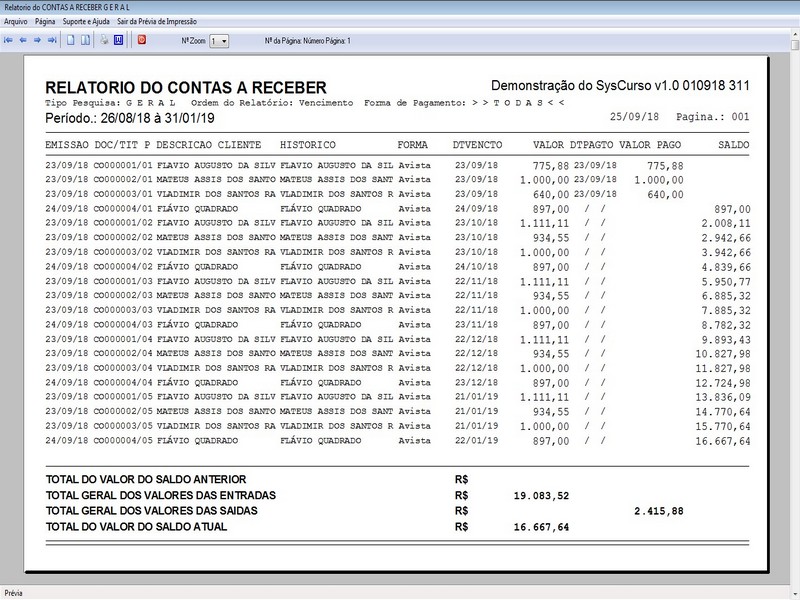Open the Nº Zoom dropdown
The image size is (800, 600).
point(219,41)
